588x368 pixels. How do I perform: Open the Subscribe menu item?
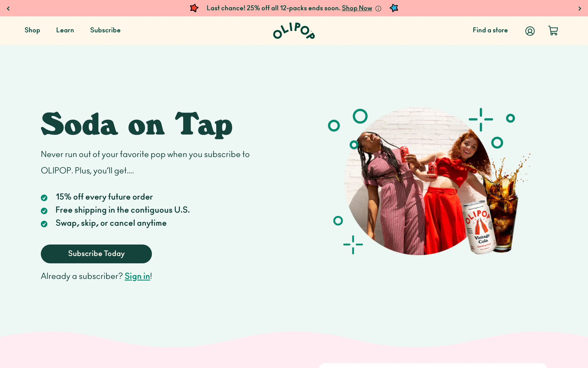click(105, 30)
